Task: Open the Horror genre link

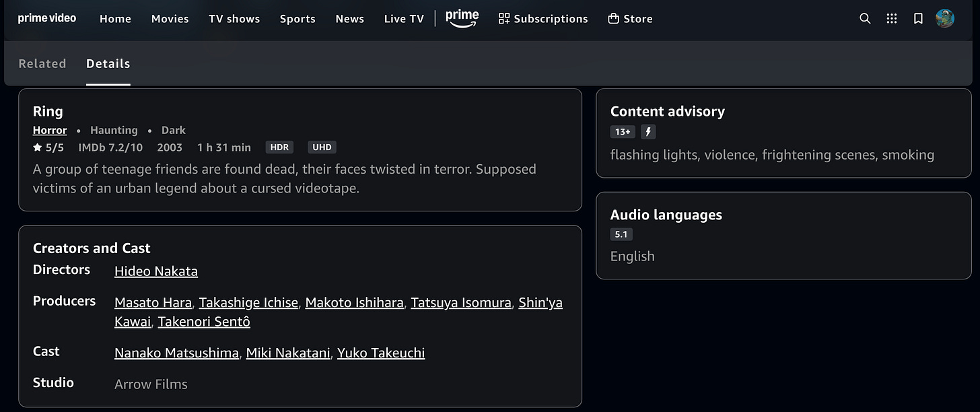Action: point(50,130)
